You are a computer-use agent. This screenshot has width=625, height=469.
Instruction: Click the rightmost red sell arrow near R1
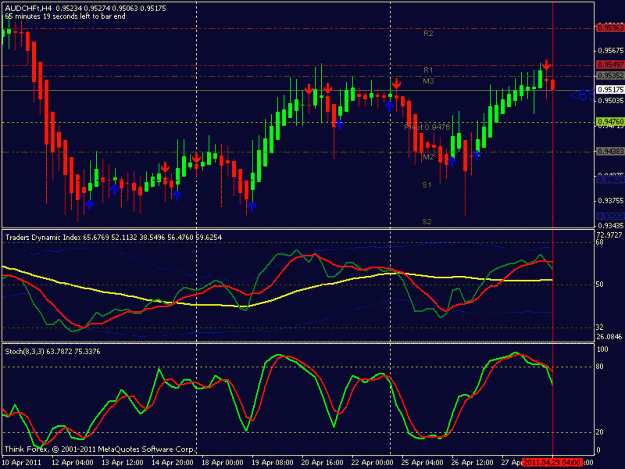click(546, 65)
